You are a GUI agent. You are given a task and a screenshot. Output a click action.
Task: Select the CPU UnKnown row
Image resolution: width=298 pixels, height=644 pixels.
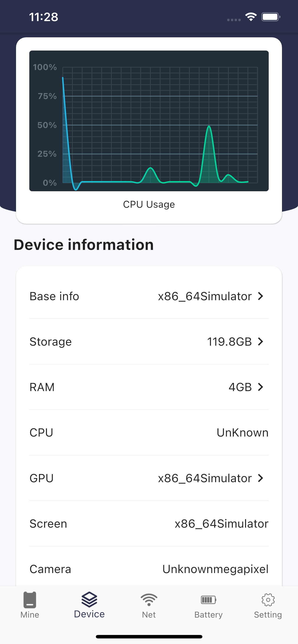pyautogui.click(x=149, y=433)
